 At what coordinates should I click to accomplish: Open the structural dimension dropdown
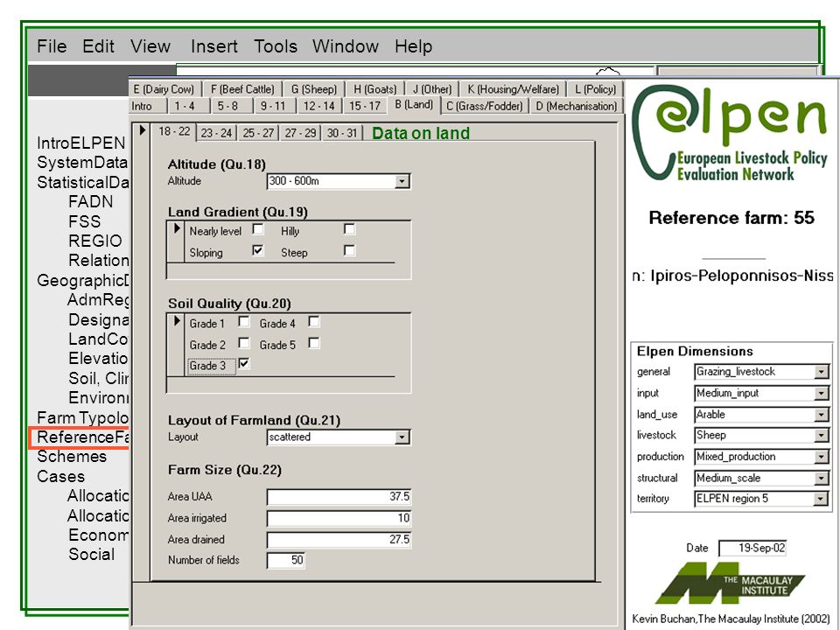click(822, 478)
